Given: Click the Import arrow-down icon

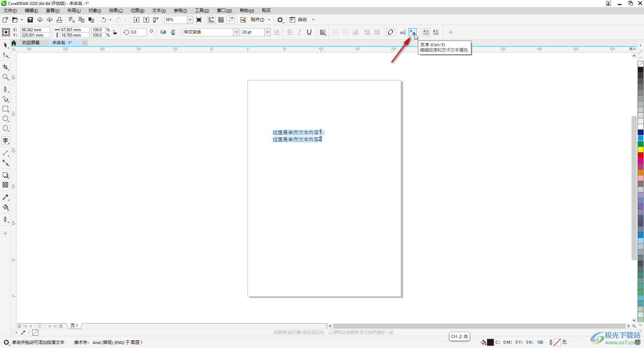Looking at the screenshot, I should 137,20.
